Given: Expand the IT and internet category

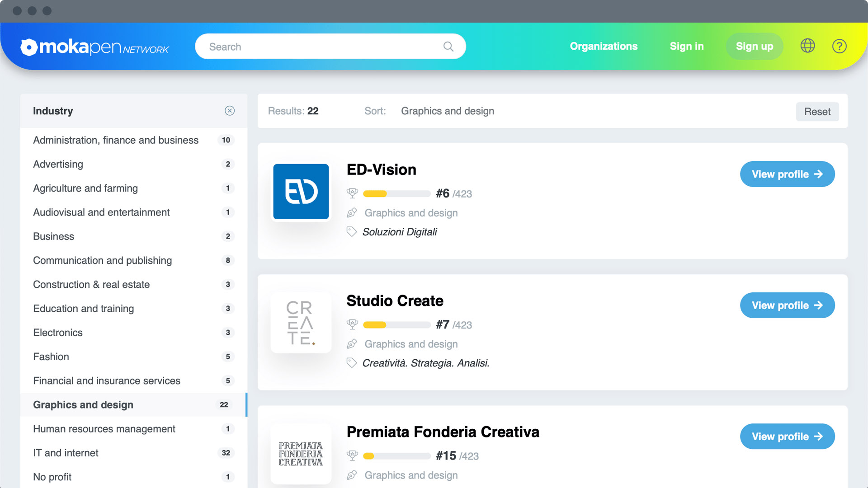Looking at the screenshot, I should coord(66,452).
